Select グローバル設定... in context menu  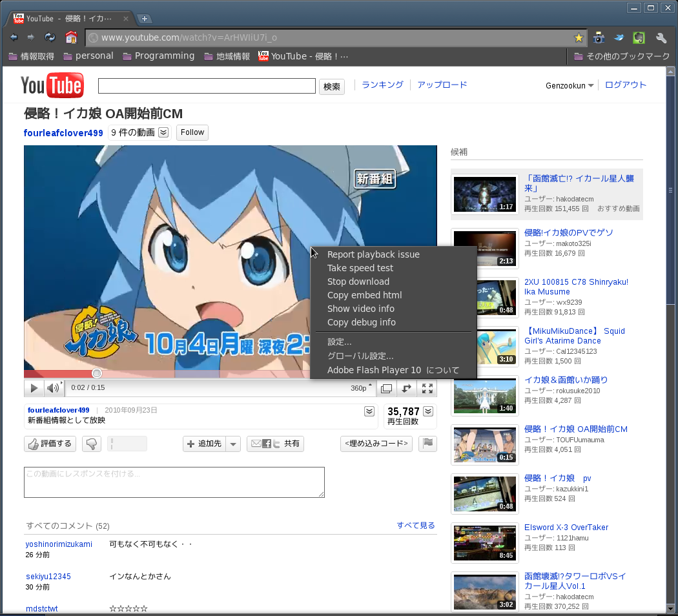point(393,356)
